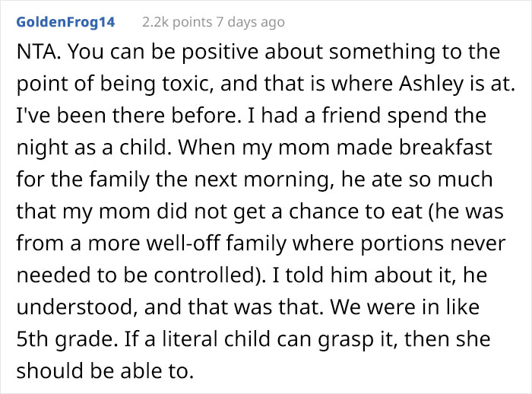Click the phrase chance to eat

tap(363, 210)
